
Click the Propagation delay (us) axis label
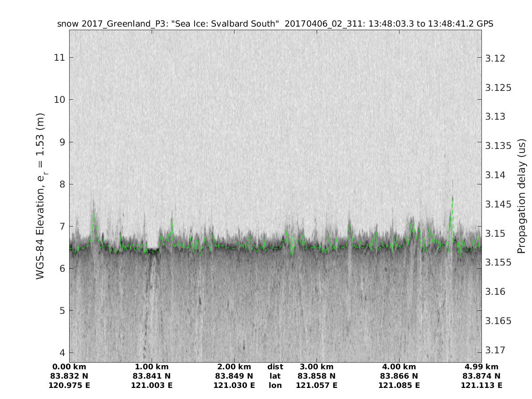click(x=522, y=196)
